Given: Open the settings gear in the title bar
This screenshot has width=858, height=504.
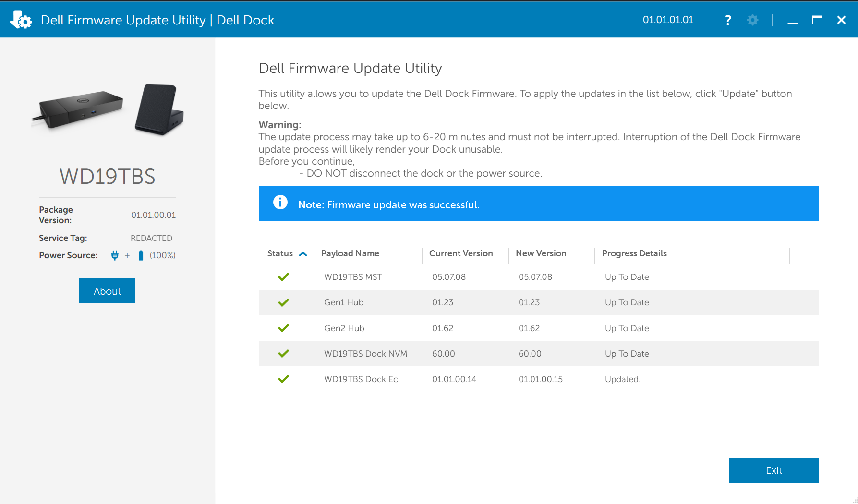Looking at the screenshot, I should [x=752, y=20].
